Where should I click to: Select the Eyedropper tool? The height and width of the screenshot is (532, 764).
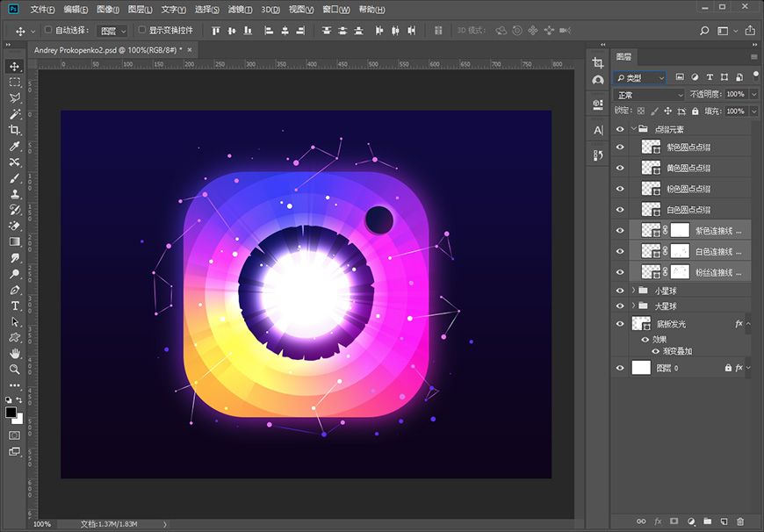(x=15, y=146)
